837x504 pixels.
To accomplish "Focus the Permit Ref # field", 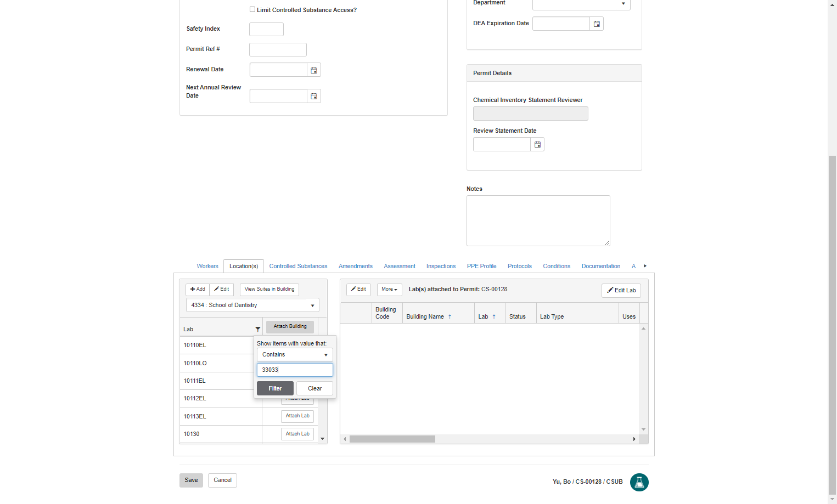I will coord(278,49).
